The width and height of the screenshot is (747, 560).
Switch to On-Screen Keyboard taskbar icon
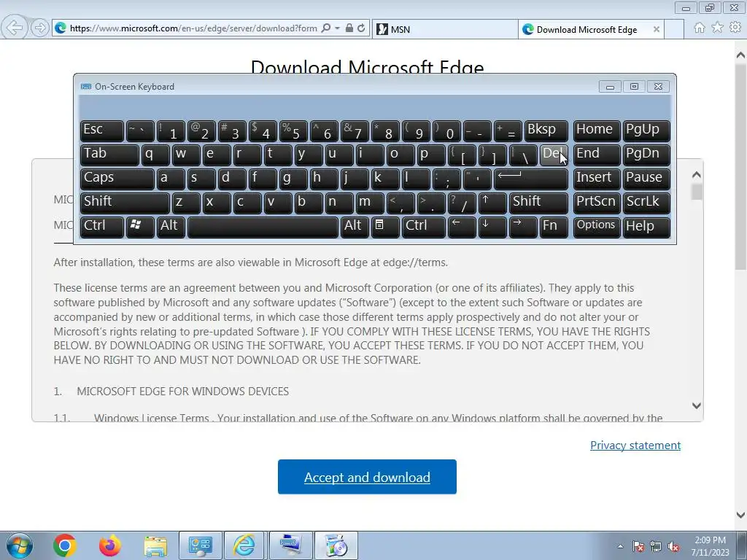pos(290,545)
